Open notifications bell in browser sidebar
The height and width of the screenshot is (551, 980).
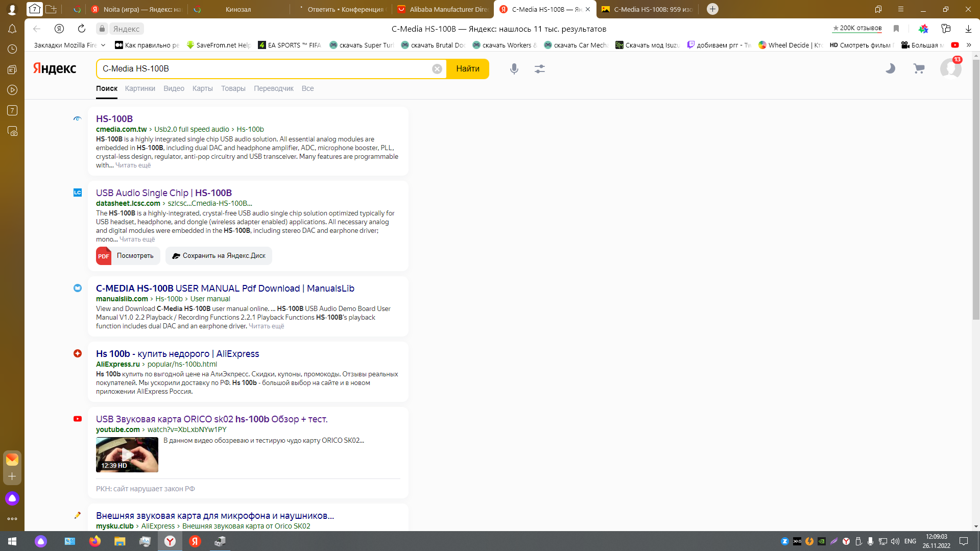[12, 29]
